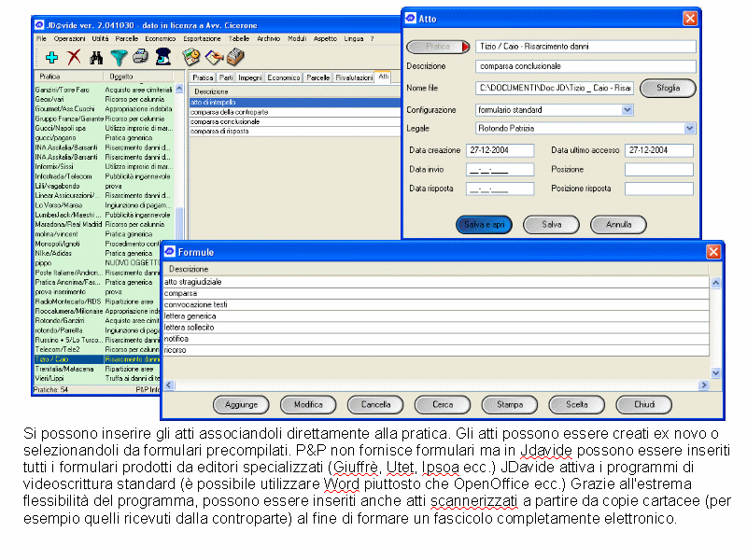Click the Sfoglia browse button
This screenshot has width=747, height=560.
[x=668, y=88]
